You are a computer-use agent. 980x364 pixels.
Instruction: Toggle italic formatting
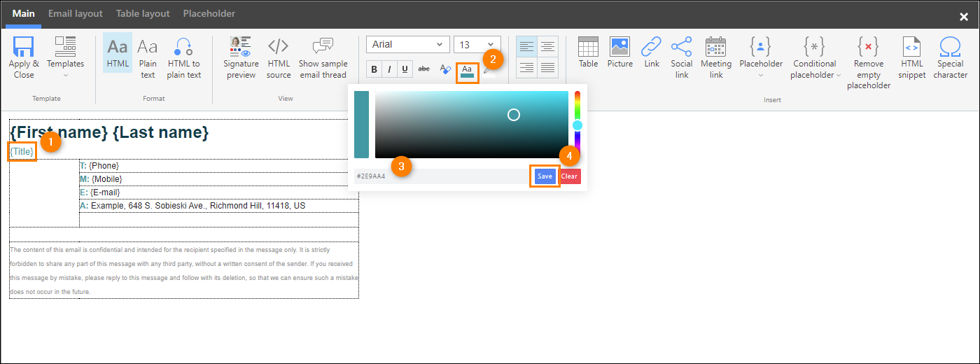389,69
